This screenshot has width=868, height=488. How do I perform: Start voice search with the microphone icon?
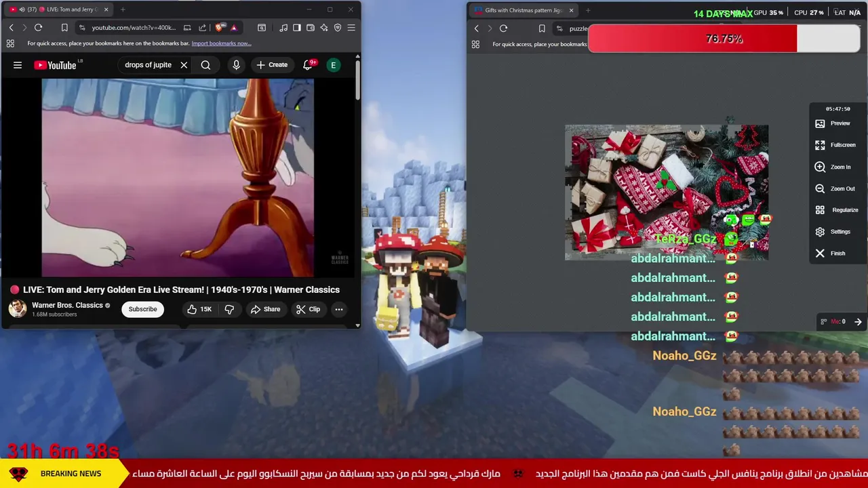(236, 65)
